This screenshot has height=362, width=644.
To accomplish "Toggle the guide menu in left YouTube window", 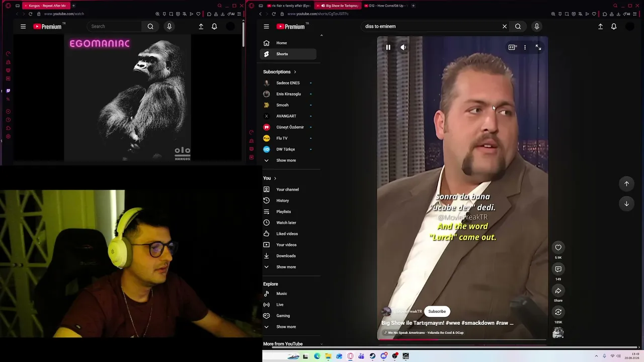I will pyautogui.click(x=23, y=26).
